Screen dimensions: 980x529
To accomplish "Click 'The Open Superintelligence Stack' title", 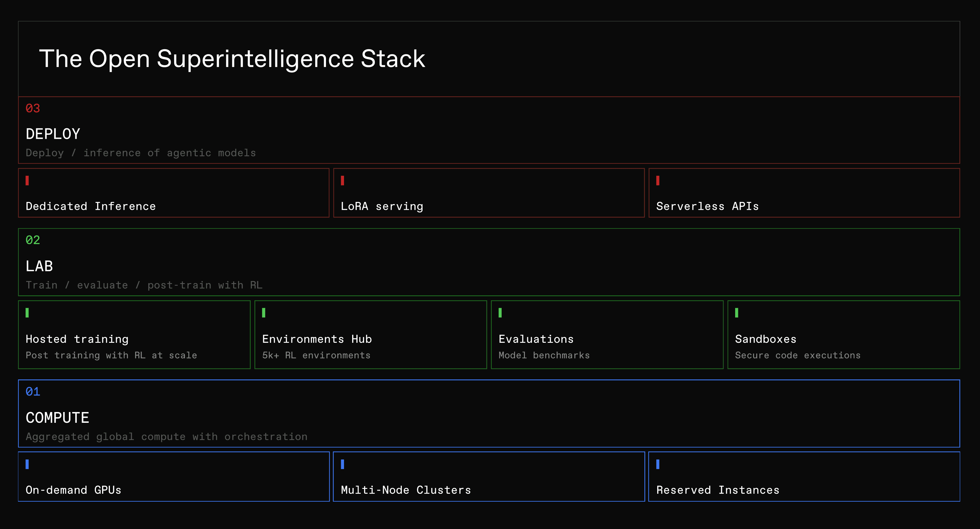I will pos(232,59).
